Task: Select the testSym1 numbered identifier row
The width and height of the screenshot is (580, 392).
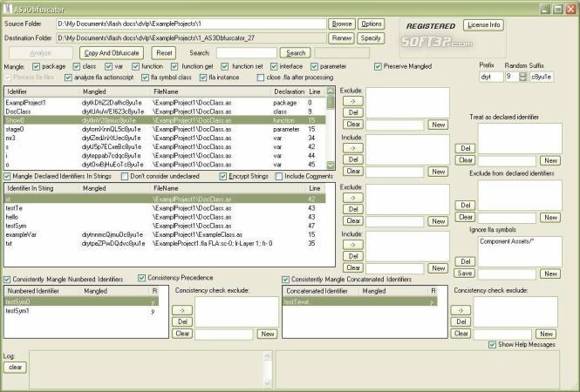Action: pos(81,311)
